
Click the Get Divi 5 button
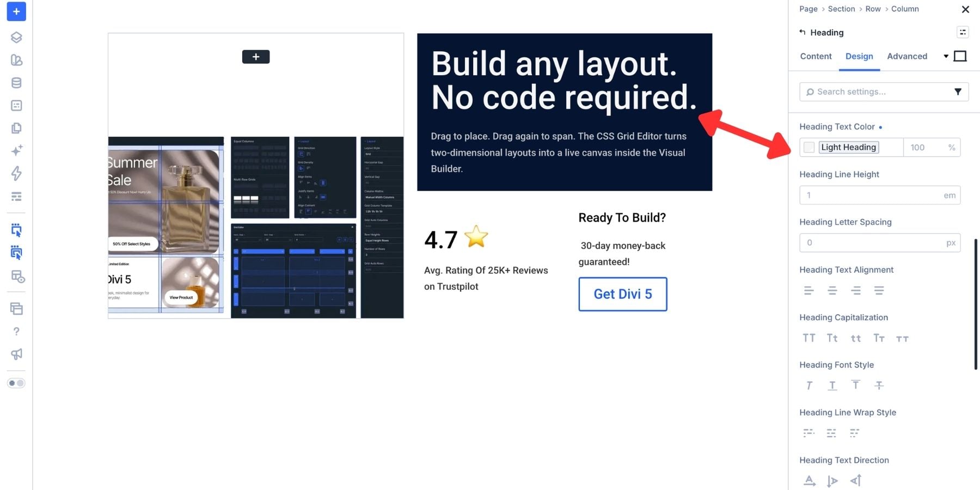coord(623,294)
